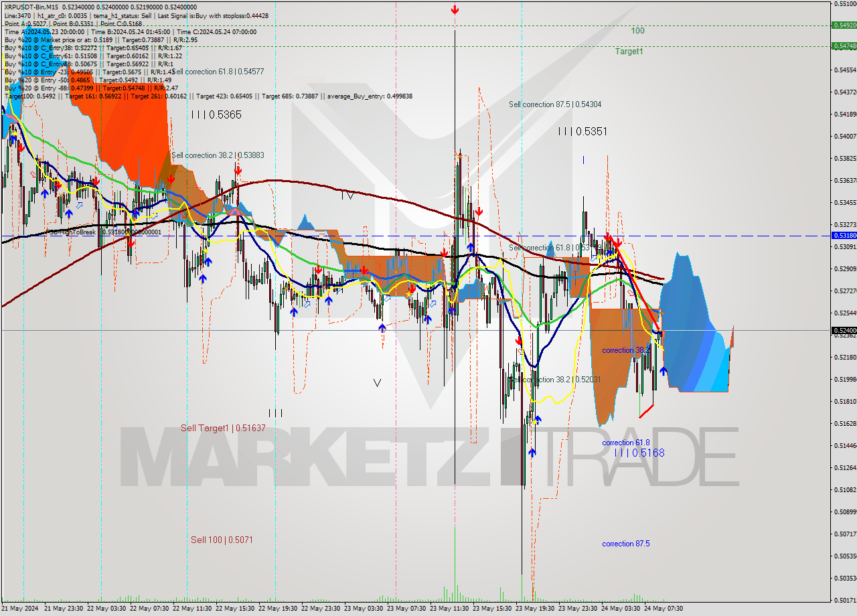
Task: Click the blue 'correction 61.8' label
Action: tap(626, 443)
